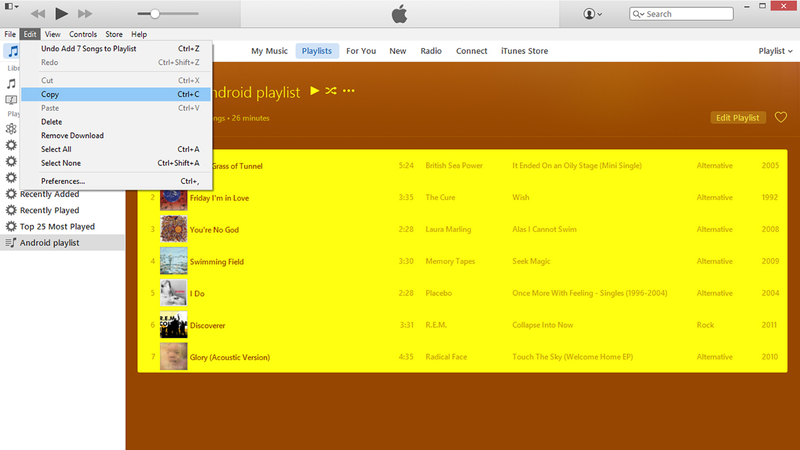Click artist Memory Tapes
Image resolution: width=800 pixels, height=450 pixels.
click(x=450, y=261)
